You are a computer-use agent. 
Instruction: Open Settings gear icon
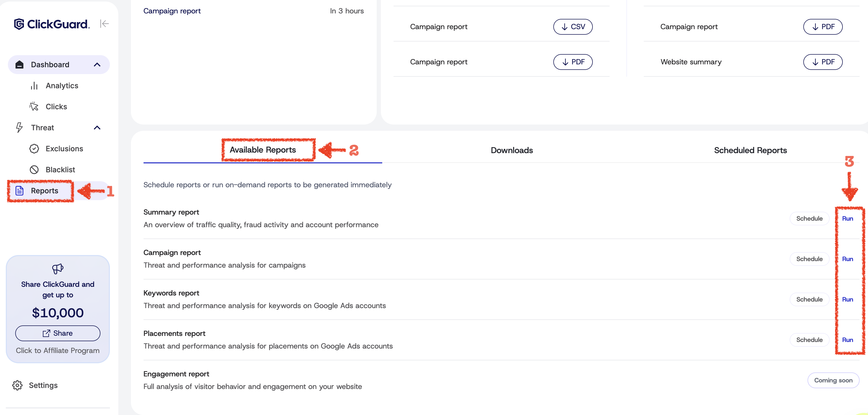[x=18, y=385]
